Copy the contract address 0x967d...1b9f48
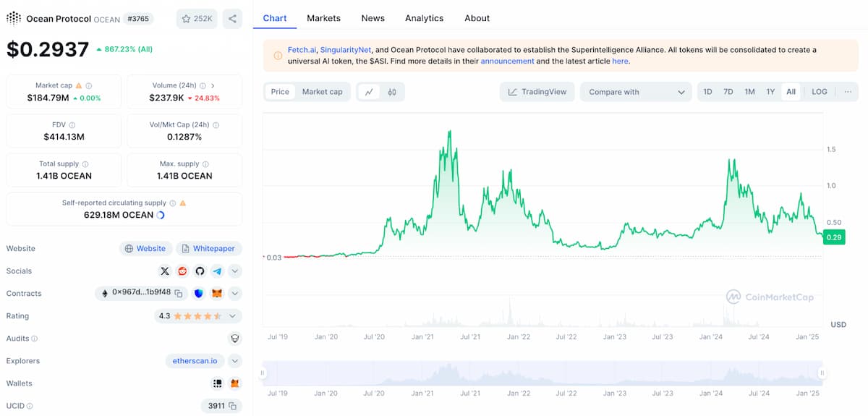Screen dimensions: 868x416 [178, 294]
